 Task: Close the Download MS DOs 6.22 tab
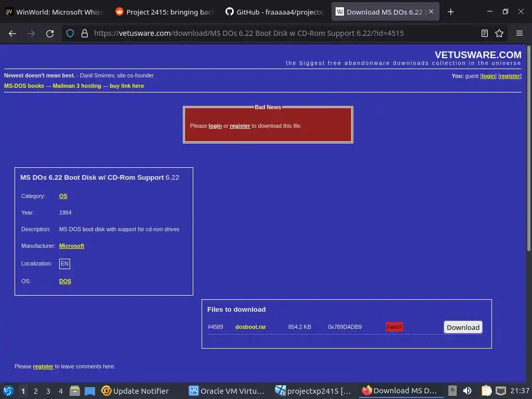tap(431, 11)
